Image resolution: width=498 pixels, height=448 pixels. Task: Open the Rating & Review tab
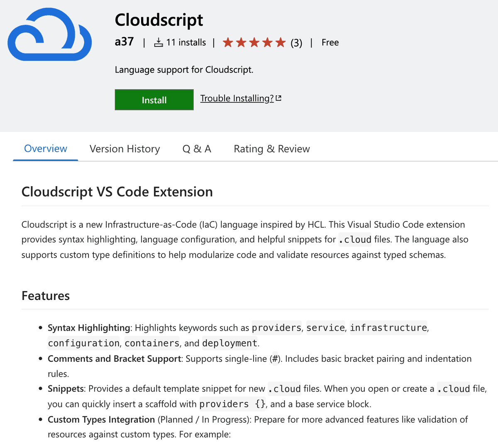tap(272, 149)
